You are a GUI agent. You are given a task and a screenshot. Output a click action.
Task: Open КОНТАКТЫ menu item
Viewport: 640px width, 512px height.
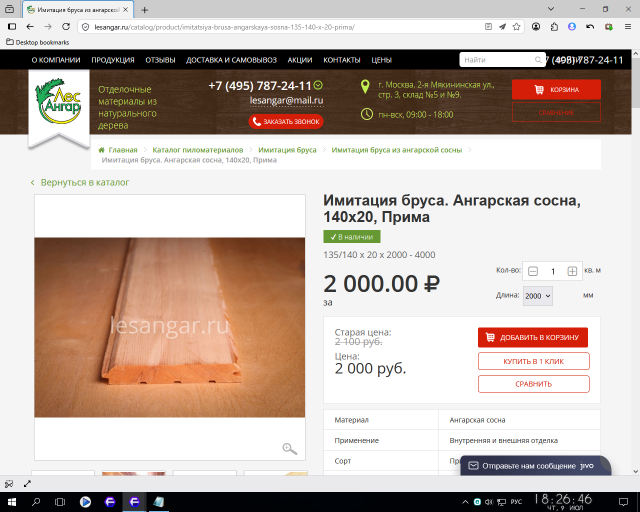(x=342, y=60)
